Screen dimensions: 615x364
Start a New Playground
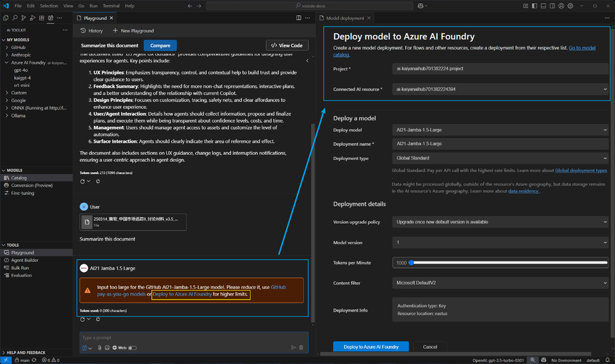pyautogui.click(x=134, y=31)
